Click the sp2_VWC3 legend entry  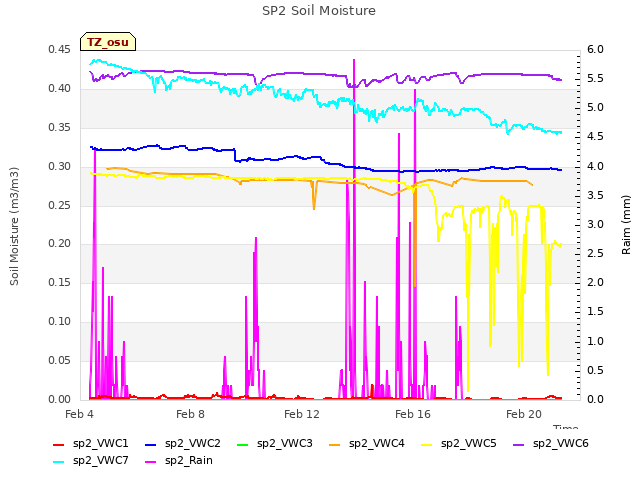[275, 443]
